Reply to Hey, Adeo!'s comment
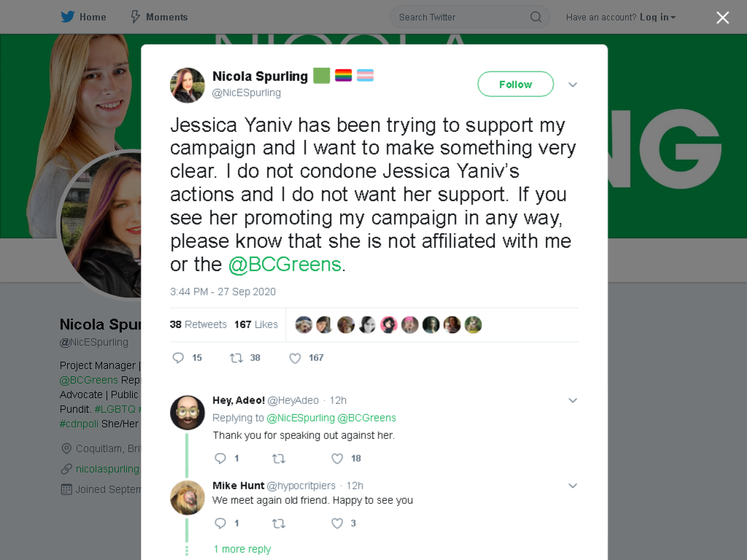 220,459
